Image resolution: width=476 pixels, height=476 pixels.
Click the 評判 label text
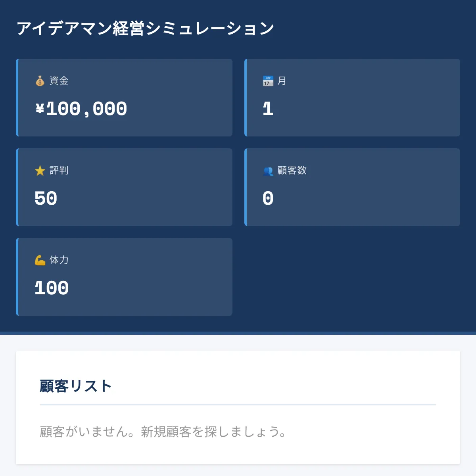[x=59, y=171]
